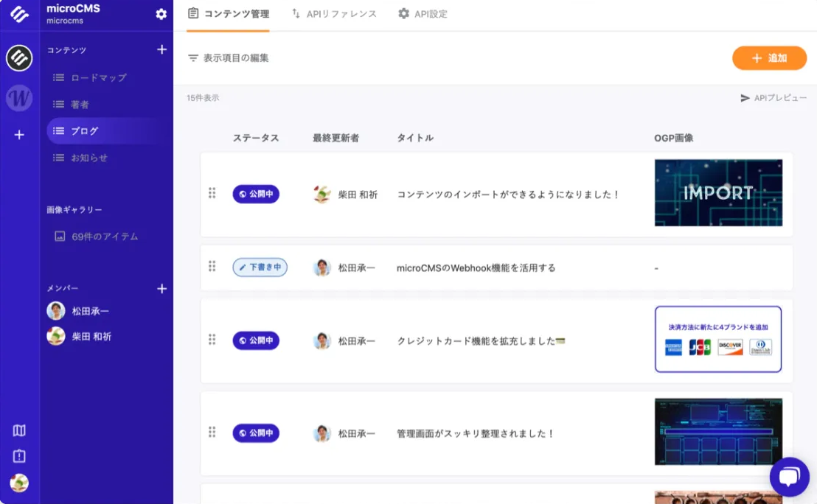Click the IMPORT OGP image thumbnail
This screenshot has height=504, width=817.
pyautogui.click(x=718, y=193)
